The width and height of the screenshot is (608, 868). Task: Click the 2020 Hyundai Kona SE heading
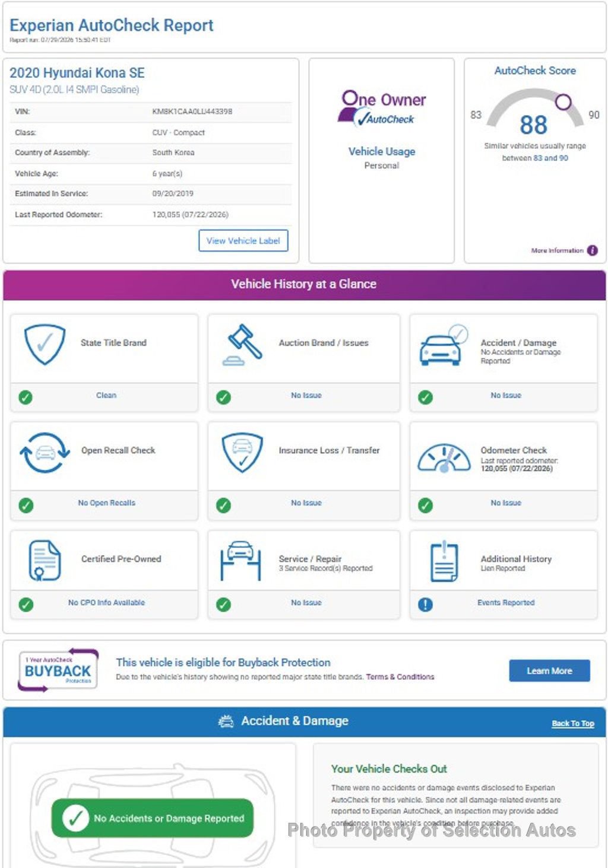(x=77, y=73)
